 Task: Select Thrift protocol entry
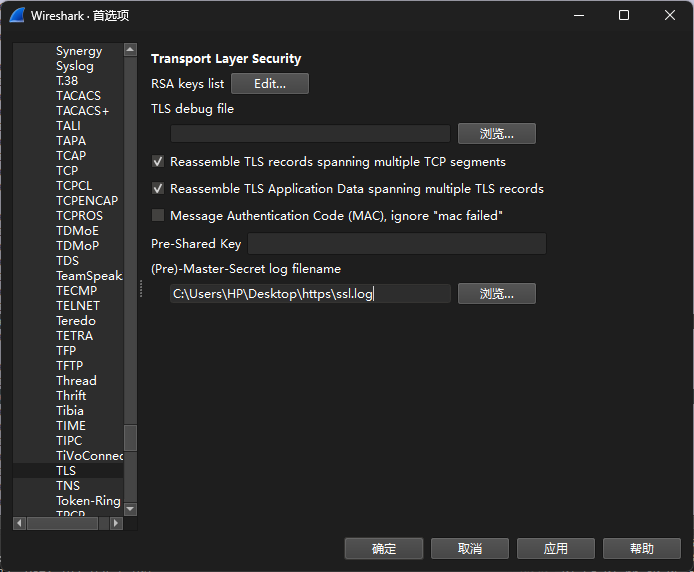click(71, 396)
